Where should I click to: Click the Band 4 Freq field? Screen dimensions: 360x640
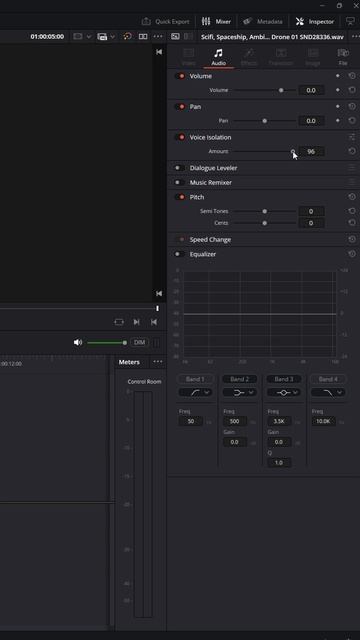pos(324,421)
